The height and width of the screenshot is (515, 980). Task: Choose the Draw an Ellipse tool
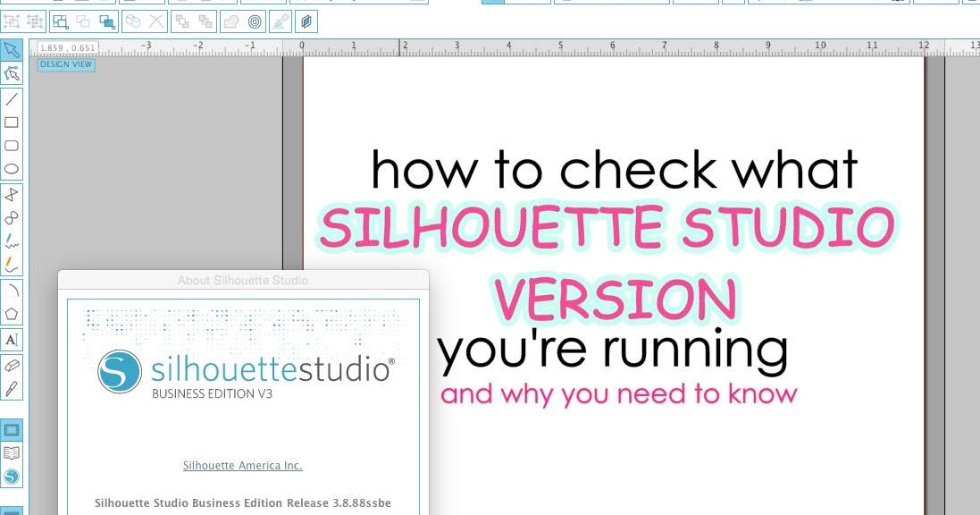click(12, 169)
